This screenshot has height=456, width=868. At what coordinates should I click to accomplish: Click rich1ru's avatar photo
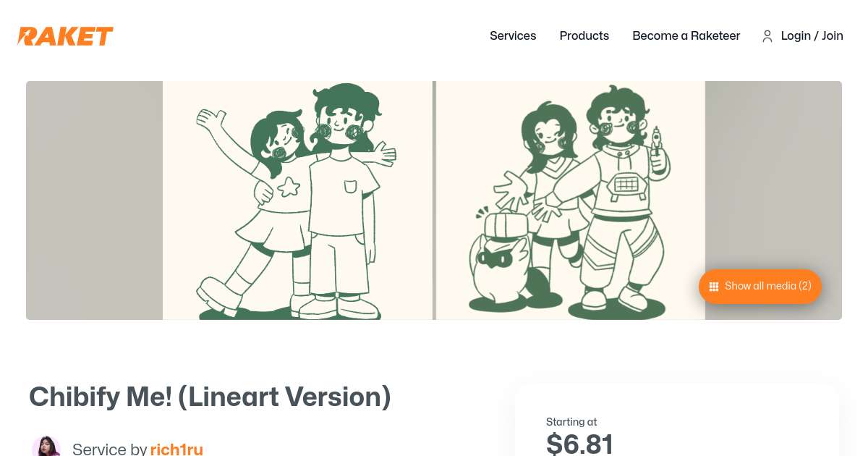point(46,447)
